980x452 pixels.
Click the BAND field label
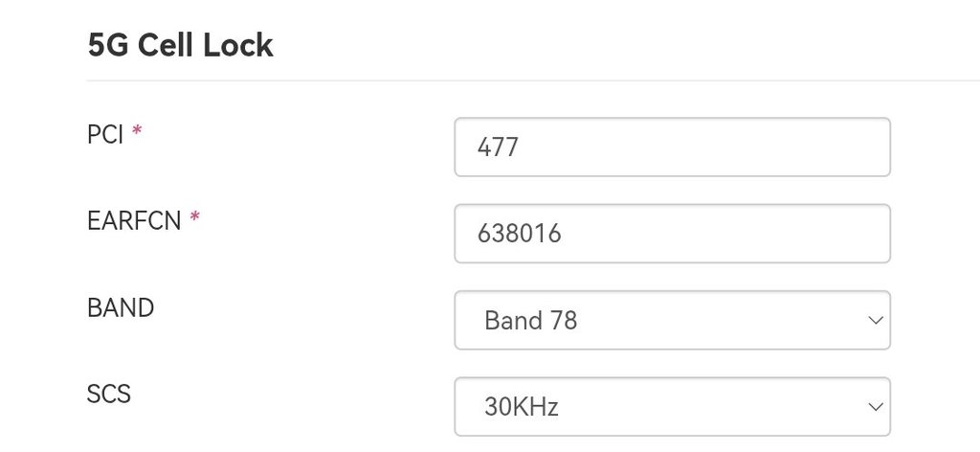point(121,308)
